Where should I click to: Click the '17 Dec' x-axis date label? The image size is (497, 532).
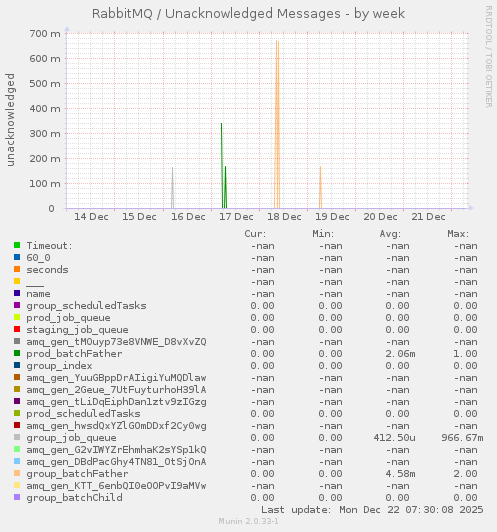236,217
